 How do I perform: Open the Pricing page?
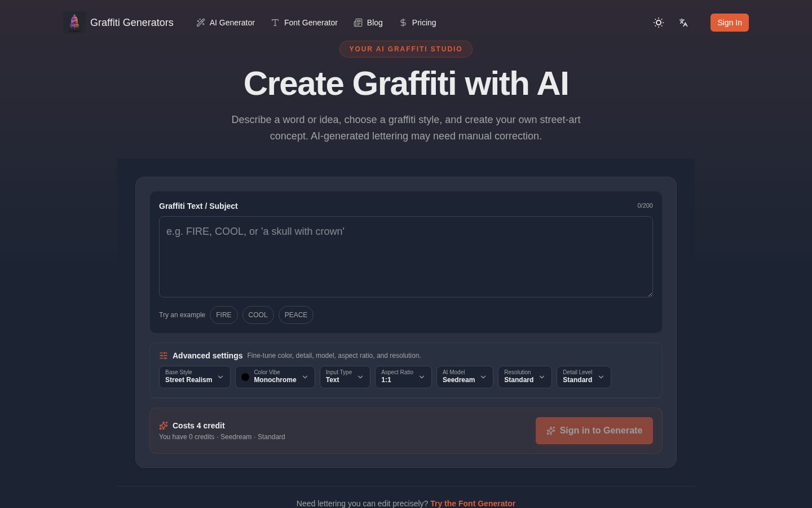[417, 23]
